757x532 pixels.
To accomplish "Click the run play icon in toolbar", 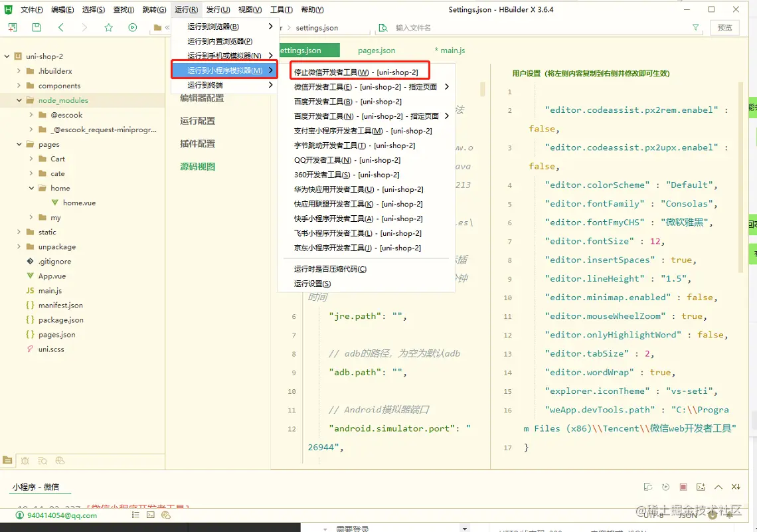I will pos(133,27).
